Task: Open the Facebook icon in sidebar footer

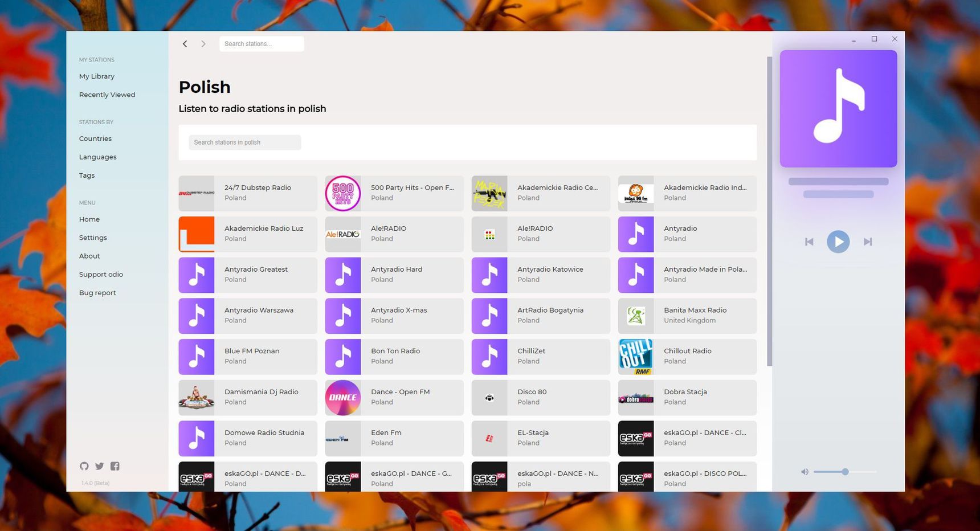Action: click(x=115, y=466)
